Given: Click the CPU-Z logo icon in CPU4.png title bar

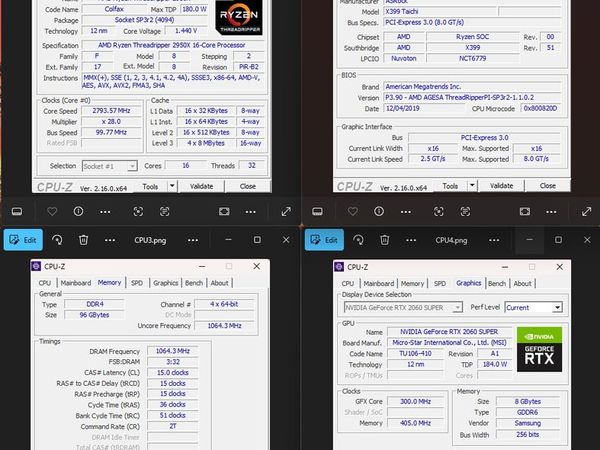Looking at the screenshot, I should [339, 267].
